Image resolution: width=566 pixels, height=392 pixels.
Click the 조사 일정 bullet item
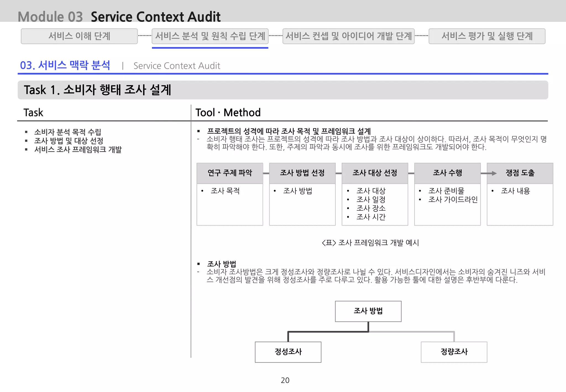(371, 199)
